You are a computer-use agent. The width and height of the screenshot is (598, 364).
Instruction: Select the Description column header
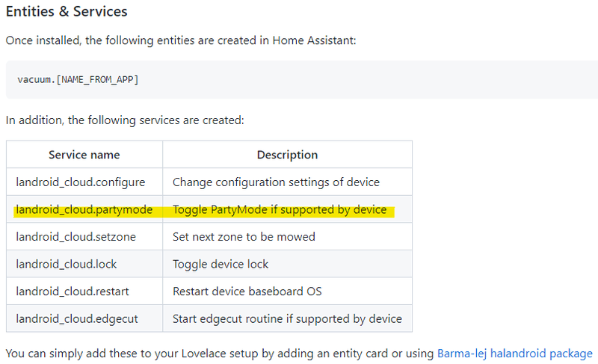(287, 155)
